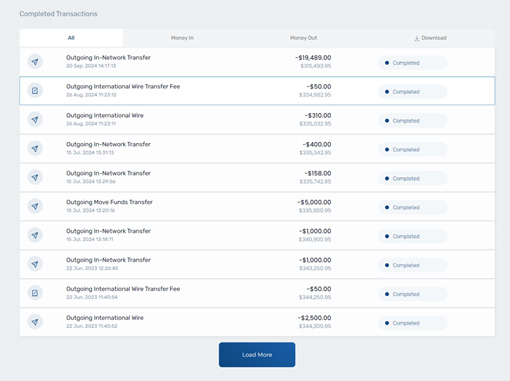Click Completed badge on the last International Wire
Screen dimensions: 510x381
[412, 323]
